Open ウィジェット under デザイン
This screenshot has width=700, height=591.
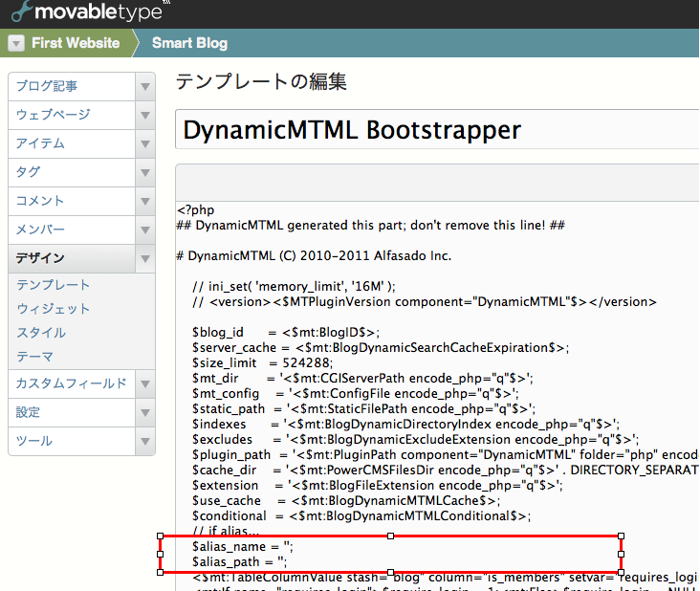pyautogui.click(x=54, y=309)
